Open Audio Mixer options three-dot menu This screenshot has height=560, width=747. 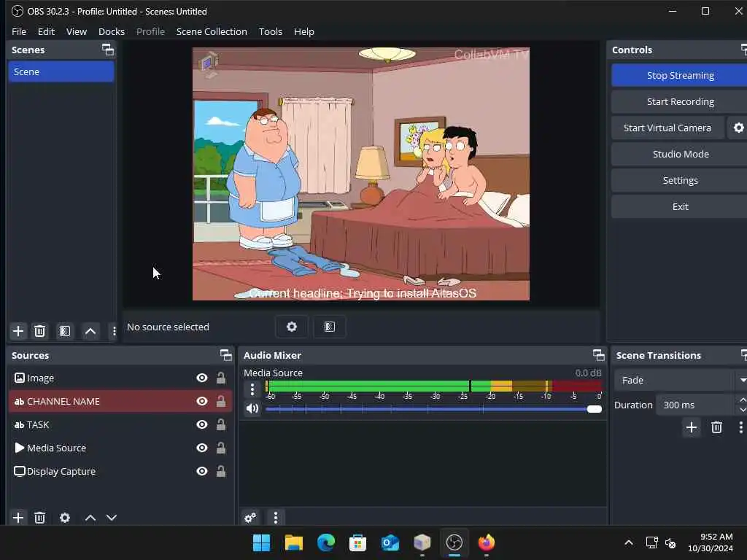pos(275,518)
